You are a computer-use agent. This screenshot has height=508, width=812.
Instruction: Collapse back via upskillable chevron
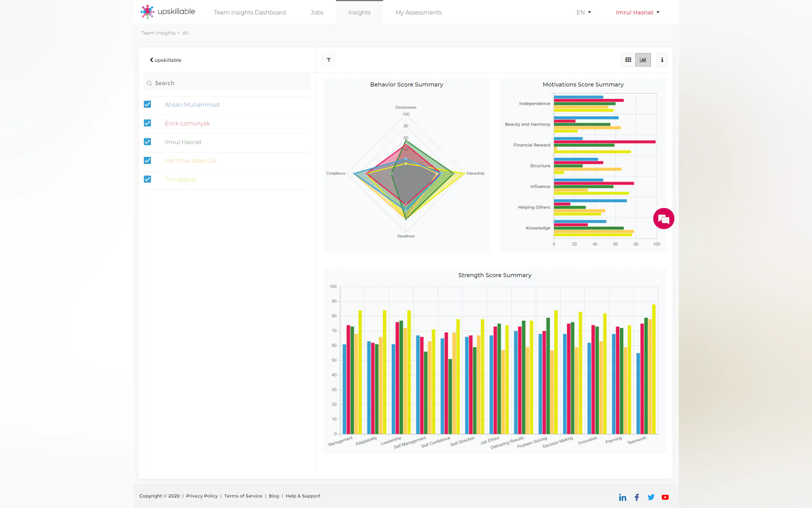point(165,60)
